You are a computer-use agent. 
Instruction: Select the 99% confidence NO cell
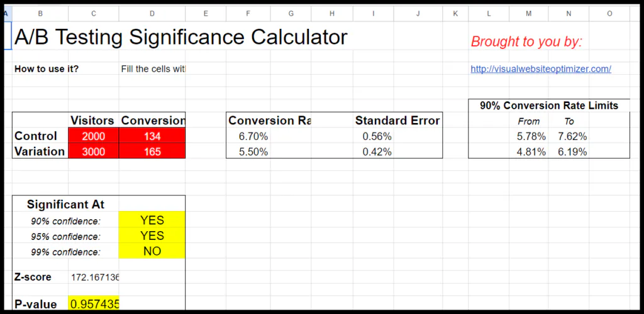[152, 251]
